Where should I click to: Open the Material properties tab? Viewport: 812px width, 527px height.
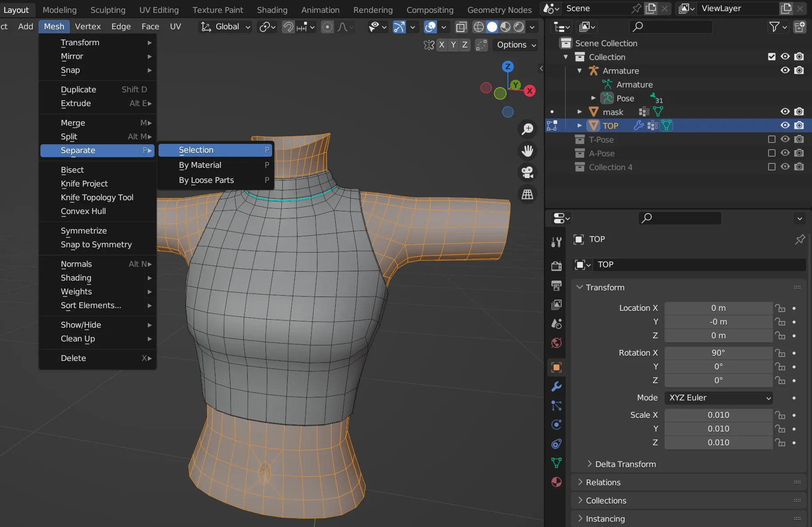[556, 482]
